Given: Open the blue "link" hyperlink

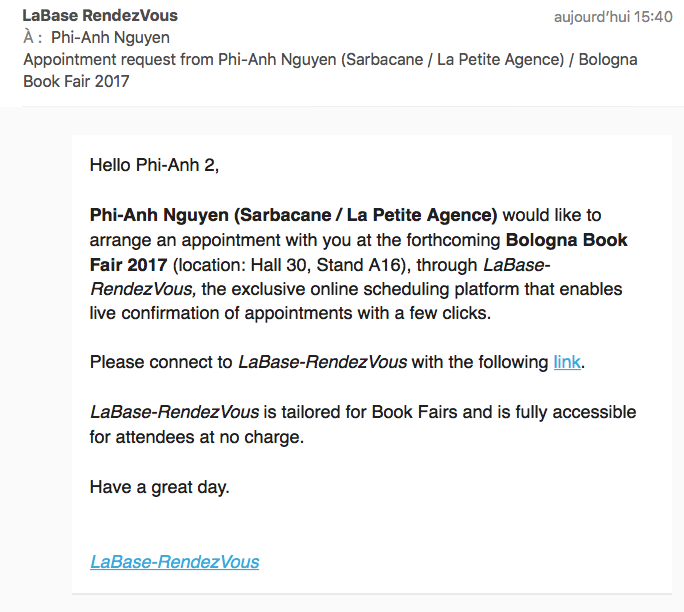Looking at the screenshot, I should [567, 362].
